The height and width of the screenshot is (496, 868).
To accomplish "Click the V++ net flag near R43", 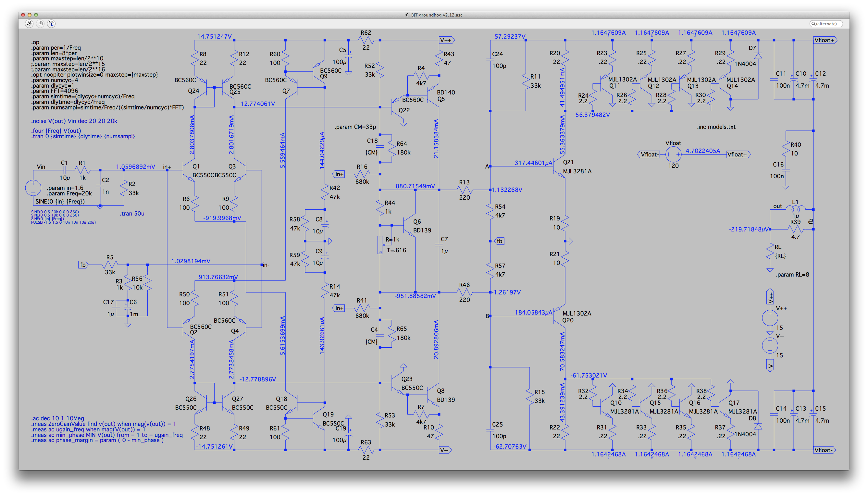I will tap(447, 40).
